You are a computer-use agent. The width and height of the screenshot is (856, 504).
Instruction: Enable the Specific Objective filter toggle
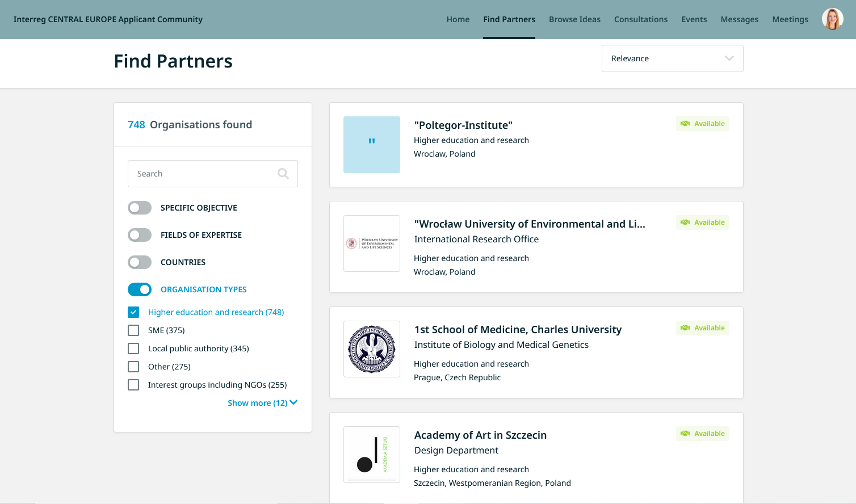(x=140, y=208)
